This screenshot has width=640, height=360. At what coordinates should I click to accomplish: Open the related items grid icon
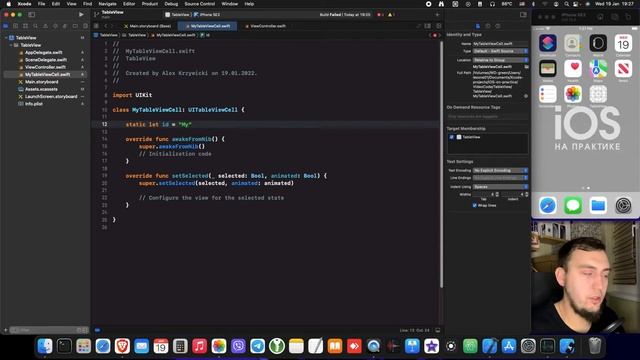tap(96, 26)
